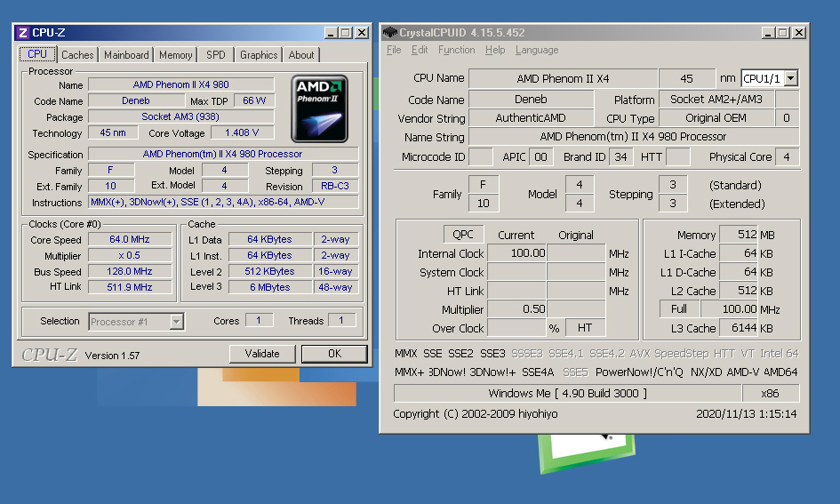Toggle the Full cache speed button
The width and height of the screenshot is (840, 504).
pyautogui.click(x=679, y=309)
